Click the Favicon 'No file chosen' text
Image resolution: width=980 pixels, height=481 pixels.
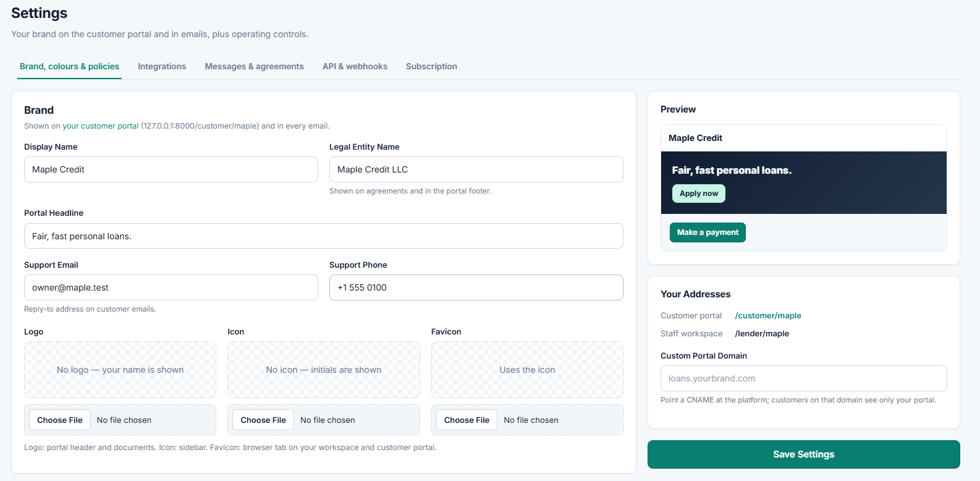click(x=531, y=420)
